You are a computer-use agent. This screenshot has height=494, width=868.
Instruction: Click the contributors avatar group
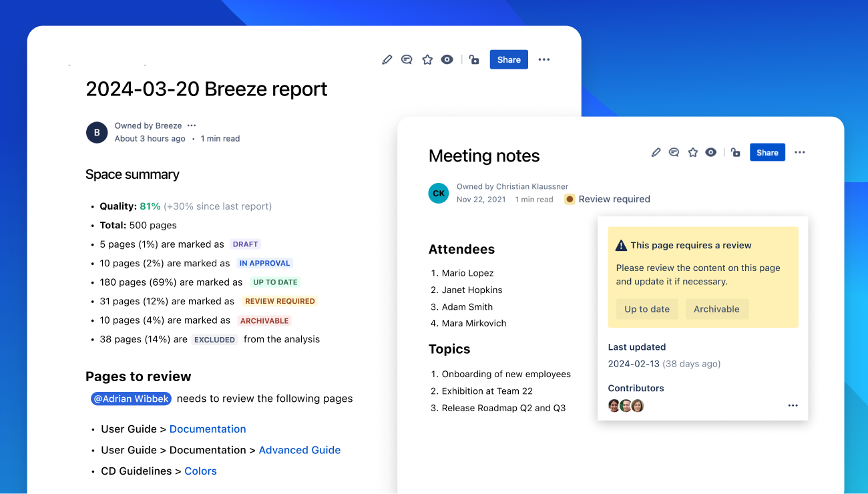626,406
